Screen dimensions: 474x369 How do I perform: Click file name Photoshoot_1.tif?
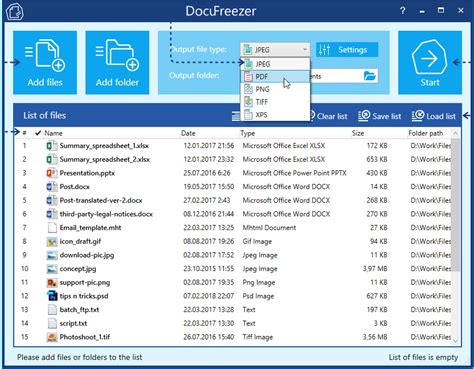[85, 337]
